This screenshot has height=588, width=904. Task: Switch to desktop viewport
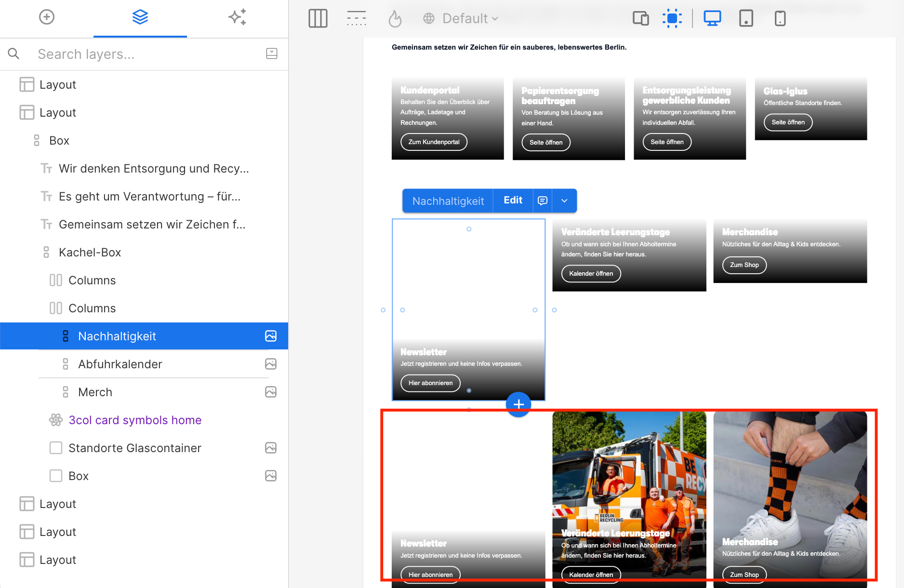(x=712, y=18)
